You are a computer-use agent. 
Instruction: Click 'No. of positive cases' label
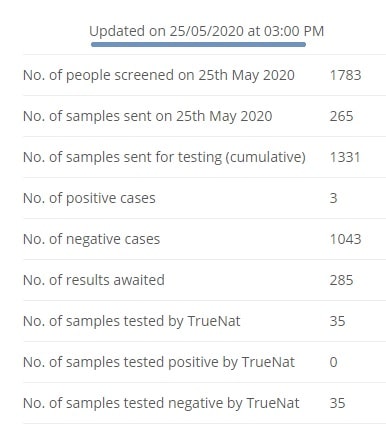click(x=89, y=198)
